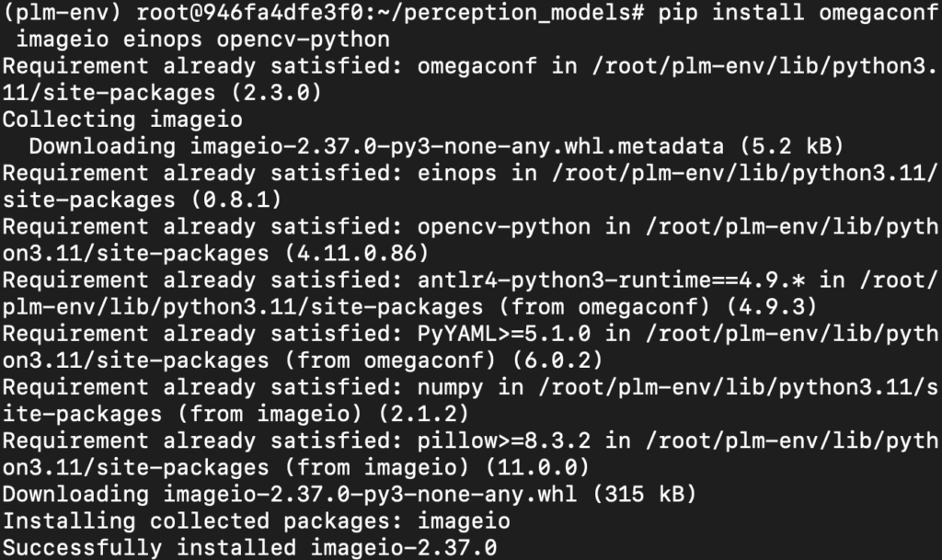The width and height of the screenshot is (942, 560).
Task: Click the 'Collecting imageio' line
Action: [x=122, y=120]
